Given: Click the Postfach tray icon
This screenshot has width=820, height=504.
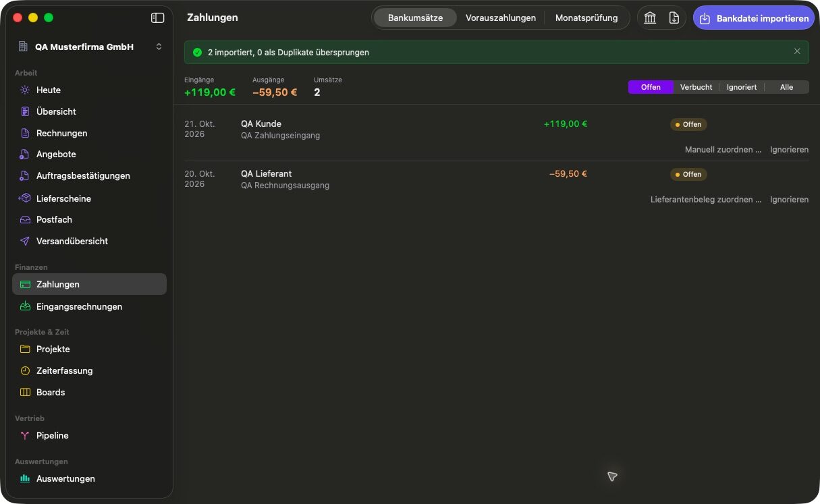Looking at the screenshot, I should [25, 219].
